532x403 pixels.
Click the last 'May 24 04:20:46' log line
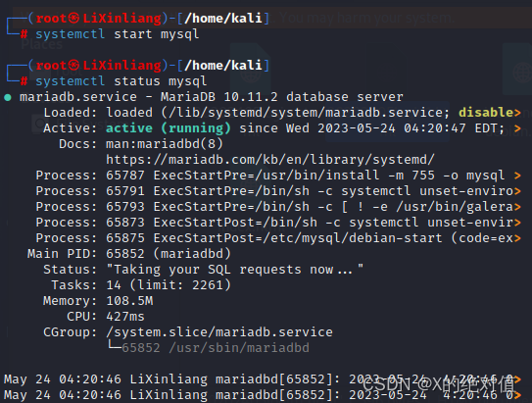[x=262, y=395]
